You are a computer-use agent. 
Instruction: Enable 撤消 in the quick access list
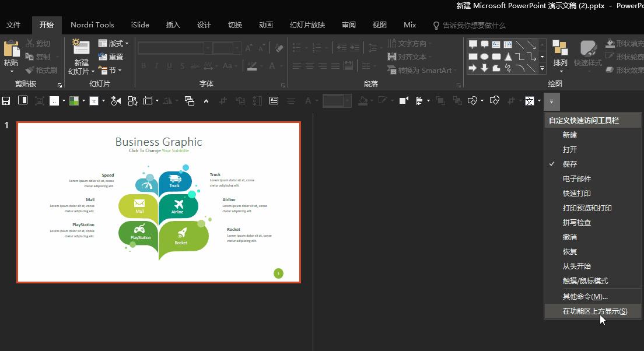(x=569, y=237)
